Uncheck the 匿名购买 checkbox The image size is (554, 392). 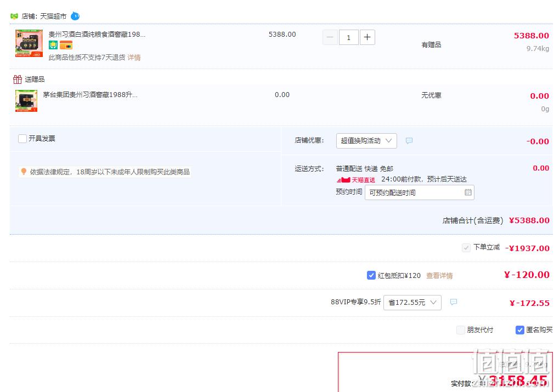tap(520, 330)
